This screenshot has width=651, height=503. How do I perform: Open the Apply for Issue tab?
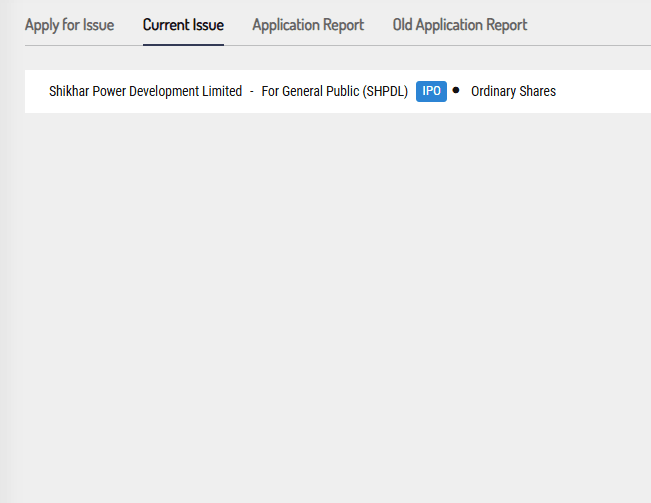pyautogui.click(x=69, y=24)
